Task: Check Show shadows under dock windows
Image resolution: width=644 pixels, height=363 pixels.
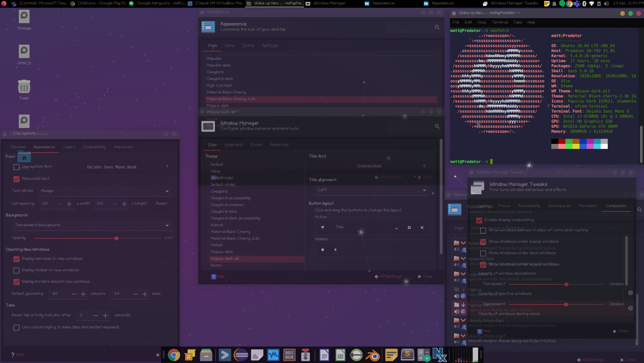Action: [483, 253]
